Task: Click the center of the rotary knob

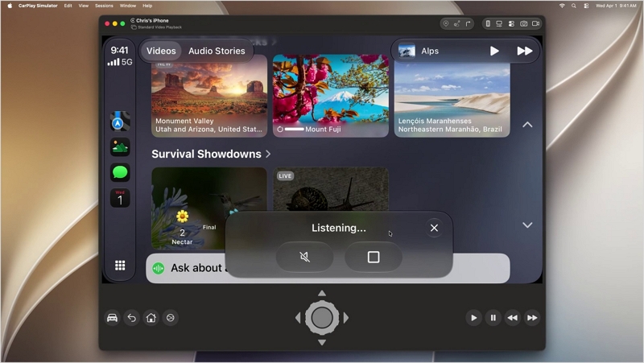Action: point(322,317)
